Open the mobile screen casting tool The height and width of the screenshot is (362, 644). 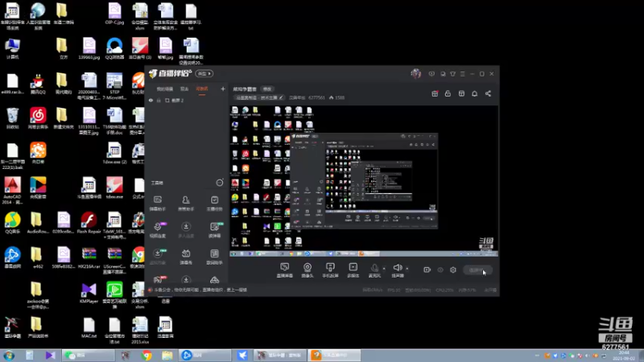(x=330, y=270)
